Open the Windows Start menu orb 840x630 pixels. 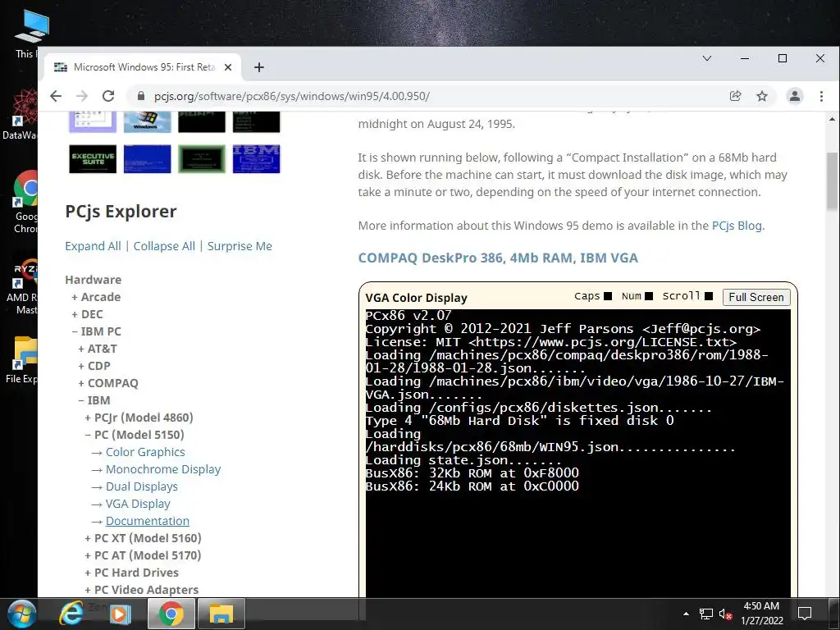tap(22, 614)
